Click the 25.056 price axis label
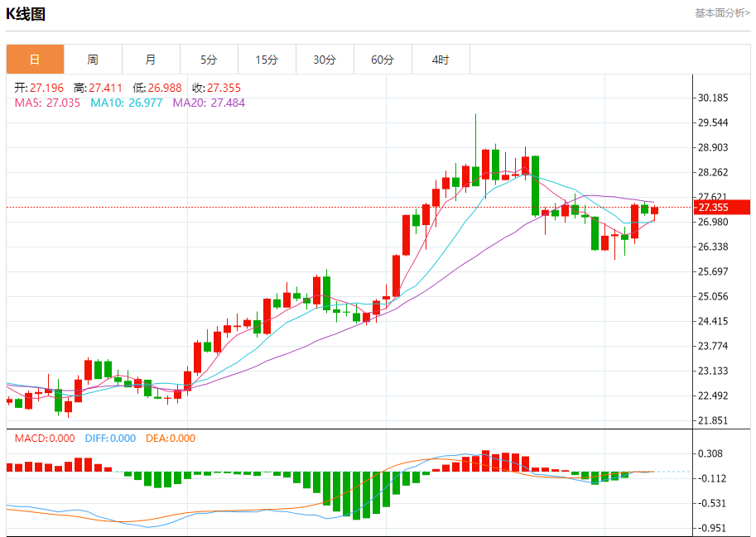Image resolution: width=756 pixels, height=537 pixels. click(713, 296)
